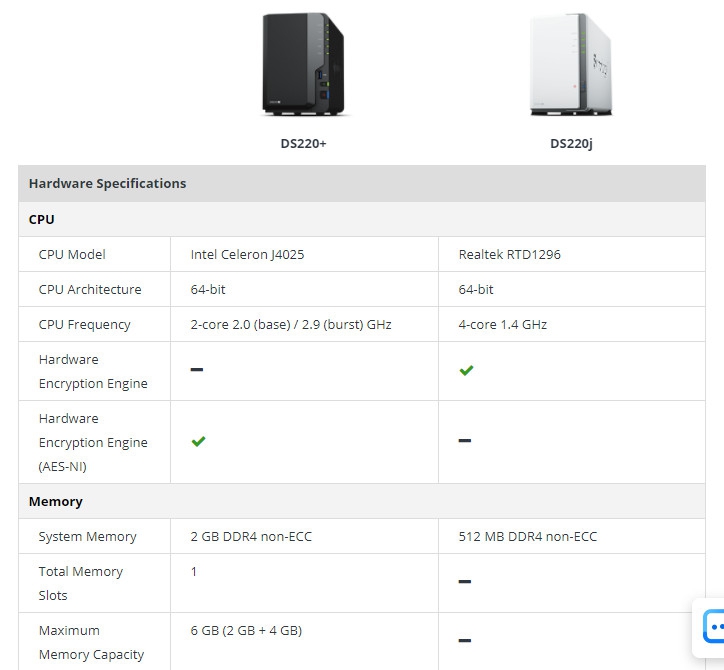Click the 'Maximum Memory Capacity' row label
Viewport: 724px width, 670px height.
pyautogui.click(x=91, y=642)
